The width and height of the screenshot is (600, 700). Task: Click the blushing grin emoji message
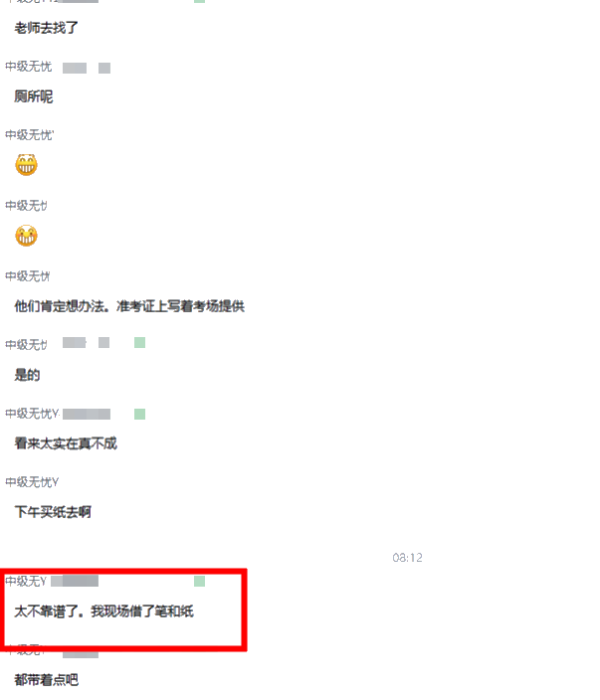tap(26, 236)
